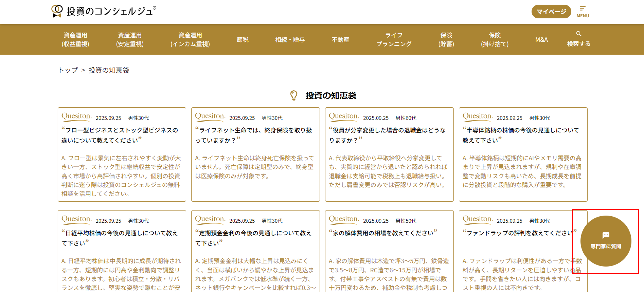
Task: Open ライフプランニング menu item
Action: pos(394,40)
